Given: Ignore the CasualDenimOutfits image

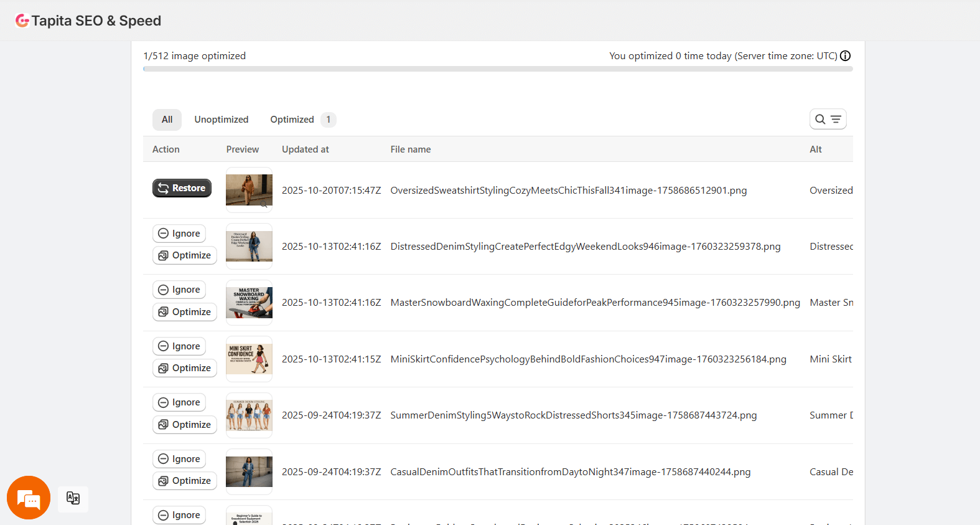Looking at the screenshot, I should [179, 459].
